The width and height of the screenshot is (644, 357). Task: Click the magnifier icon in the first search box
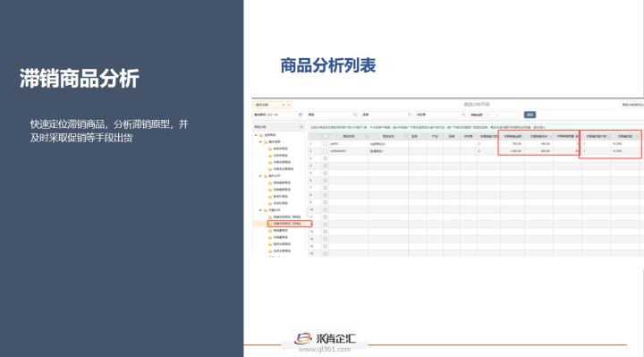[x=355, y=115]
